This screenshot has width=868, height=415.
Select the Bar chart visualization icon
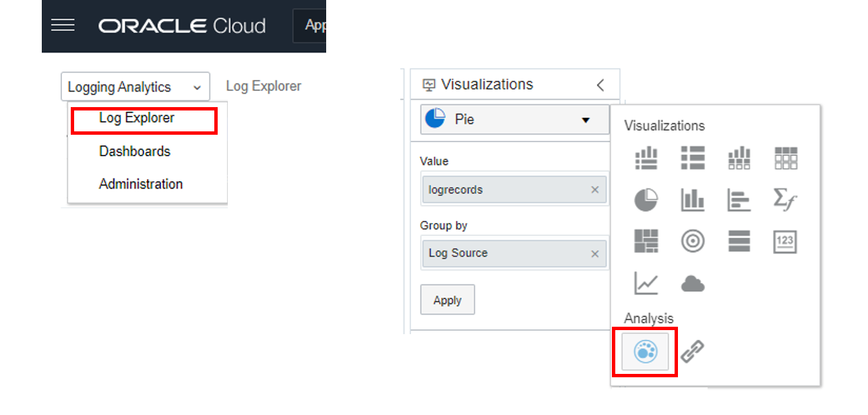[693, 200]
